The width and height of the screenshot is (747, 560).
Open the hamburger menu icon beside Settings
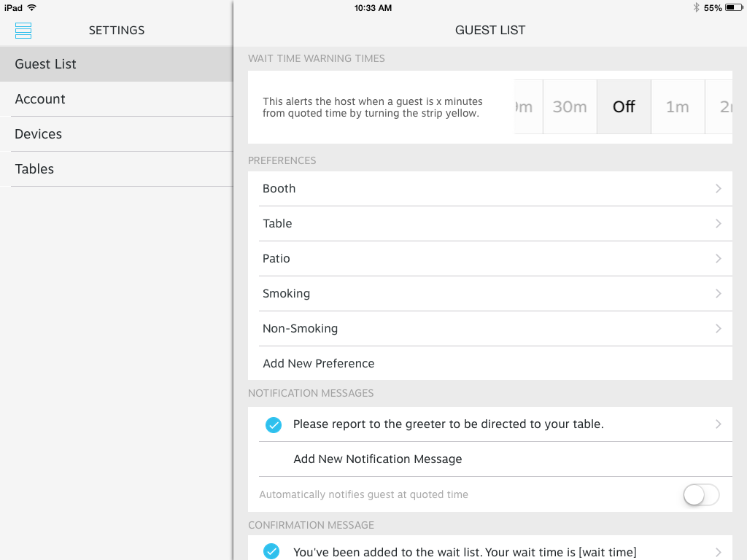23,31
